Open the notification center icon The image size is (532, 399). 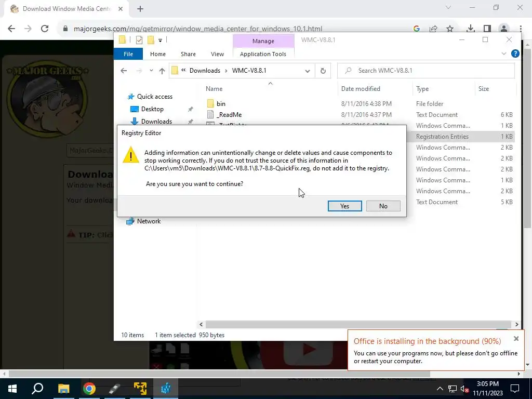[515, 389]
